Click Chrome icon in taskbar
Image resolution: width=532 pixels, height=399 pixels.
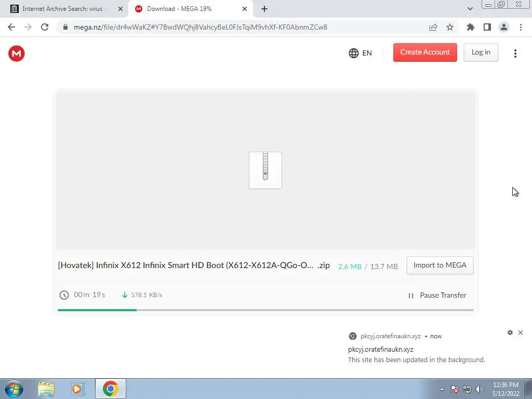click(x=110, y=389)
